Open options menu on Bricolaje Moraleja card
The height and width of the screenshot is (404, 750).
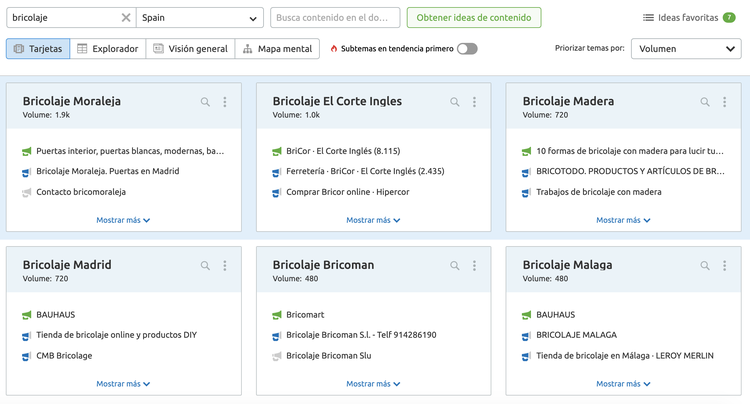pos(225,102)
